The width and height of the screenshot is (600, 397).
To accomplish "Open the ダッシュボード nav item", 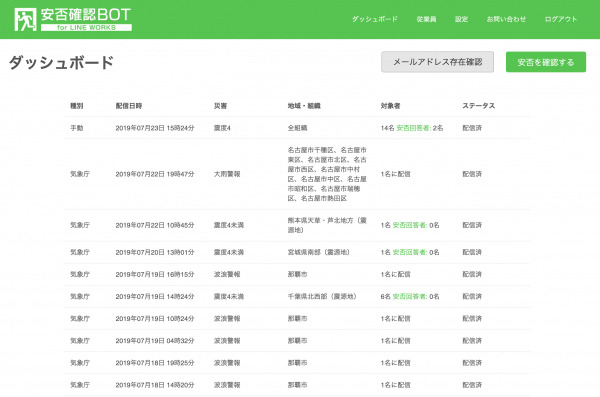I will point(375,19).
